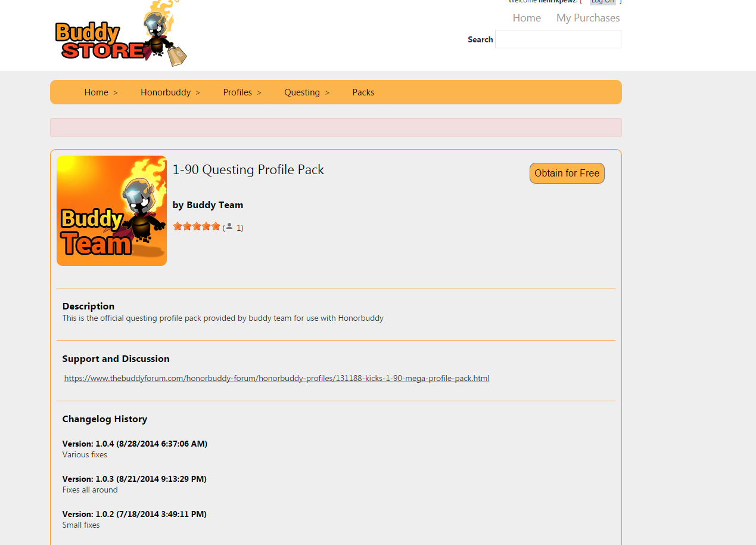Click the Description heading
The image size is (756, 545).
click(x=88, y=306)
